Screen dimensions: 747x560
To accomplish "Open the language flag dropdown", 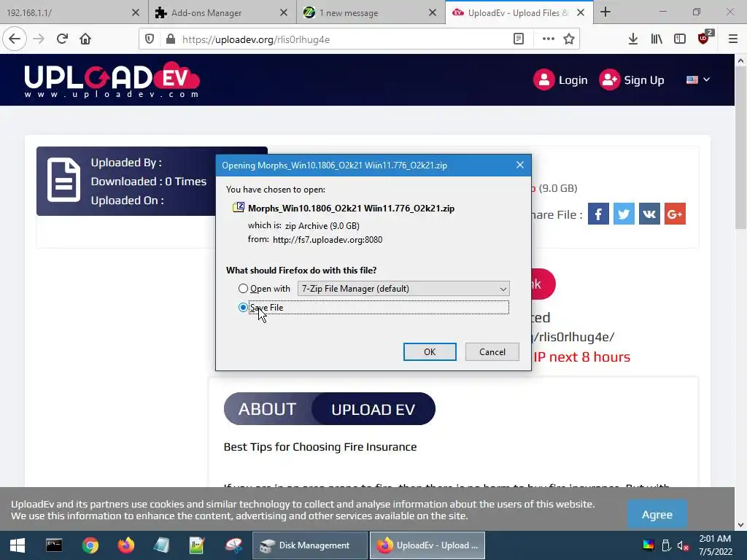I will [x=698, y=79].
